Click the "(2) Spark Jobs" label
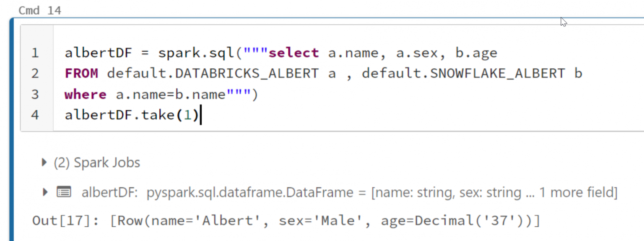 pyautogui.click(x=97, y=163)
